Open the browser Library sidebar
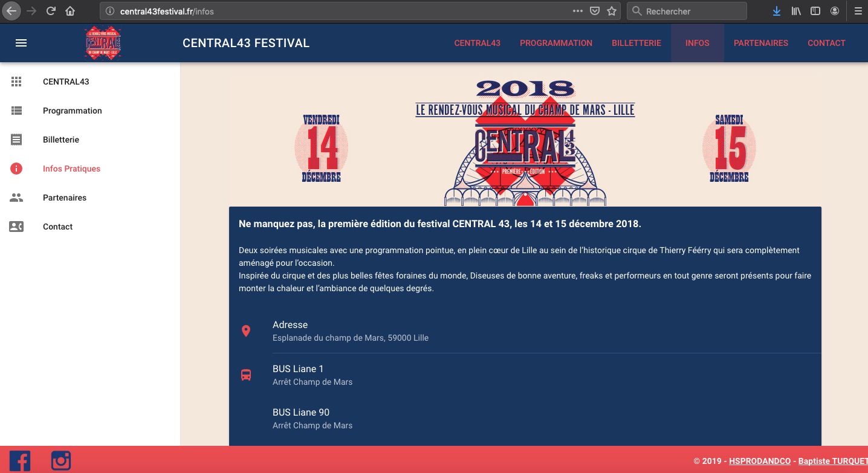The height and width of the screenshot is (473, 868). (x=796, y=11)
